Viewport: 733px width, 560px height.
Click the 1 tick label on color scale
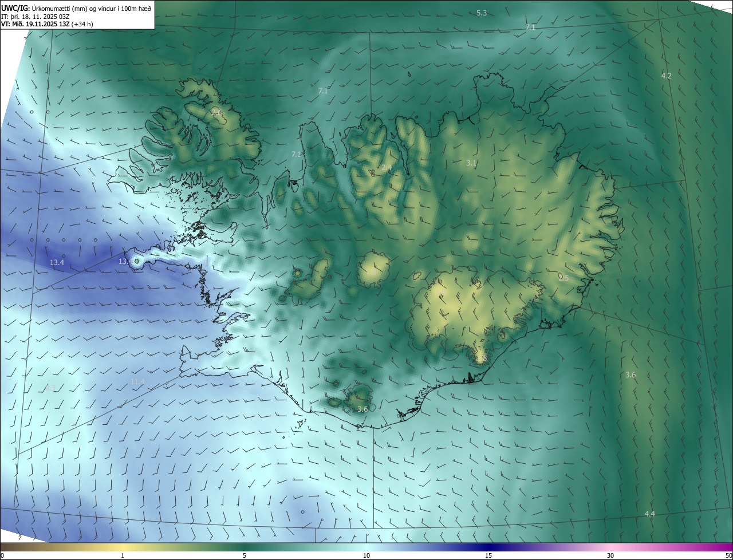[123, 555]
